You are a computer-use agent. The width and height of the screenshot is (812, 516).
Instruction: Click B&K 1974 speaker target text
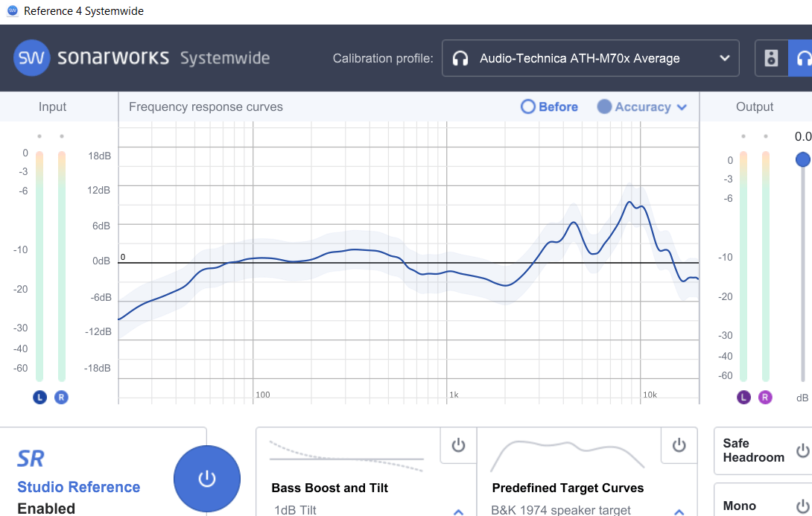pos(561,510)
